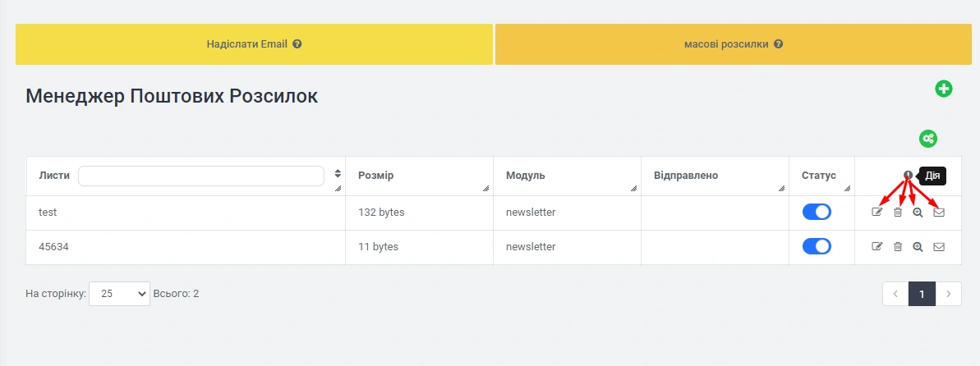Image resolution: width=980 pixels, height=366 pixels.
Task: Delete the test newsletter with trash icon
Action: tap(898, 213)
